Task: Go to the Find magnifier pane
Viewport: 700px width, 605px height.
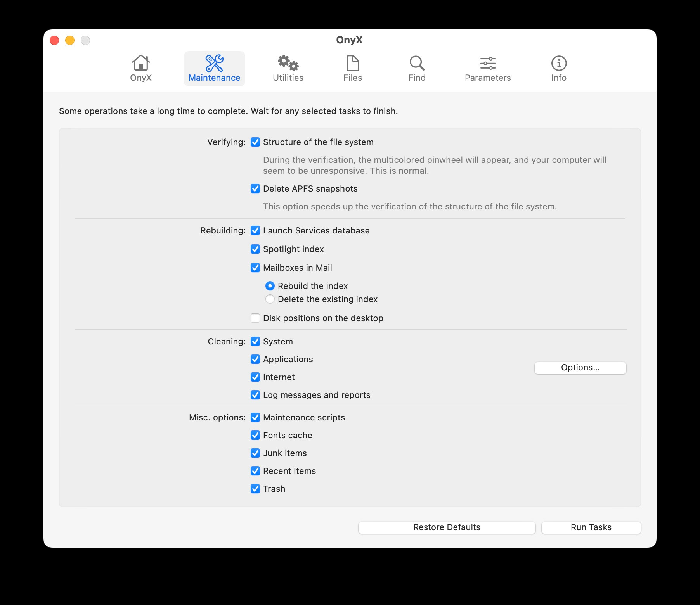Action: 417,69
